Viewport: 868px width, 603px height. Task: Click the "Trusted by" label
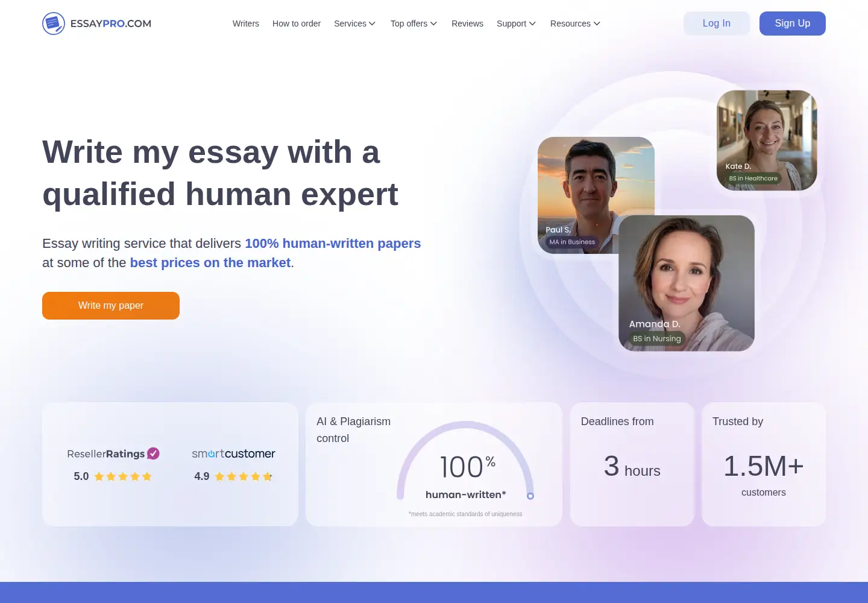point(738,421)
